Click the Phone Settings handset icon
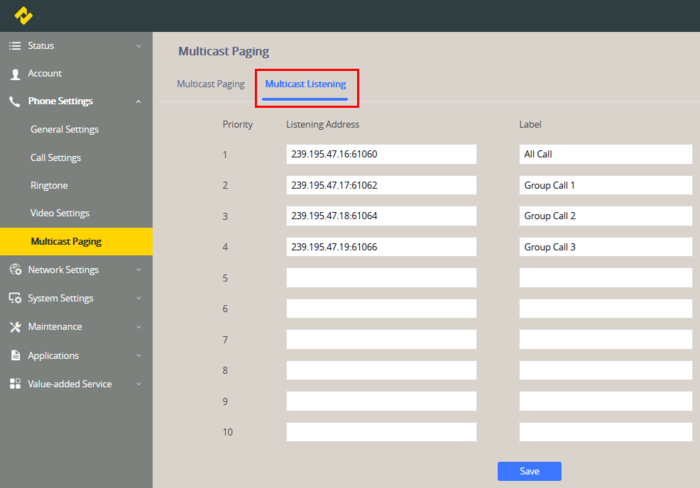Screen dimensions: 700x488 (x=15, y=102)
